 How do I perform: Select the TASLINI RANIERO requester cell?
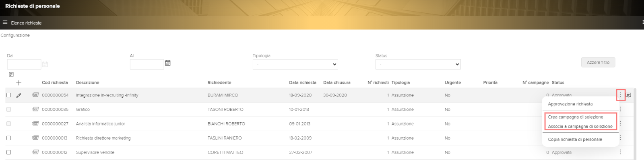click(x=225, y=138)
